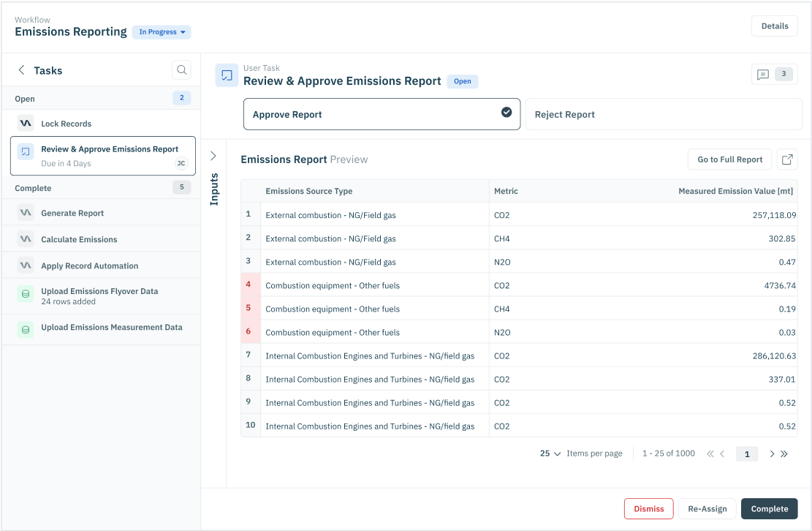Open the comments icon showing 3
The width and height of the screenshot is (812, 531).
[774, 74]
